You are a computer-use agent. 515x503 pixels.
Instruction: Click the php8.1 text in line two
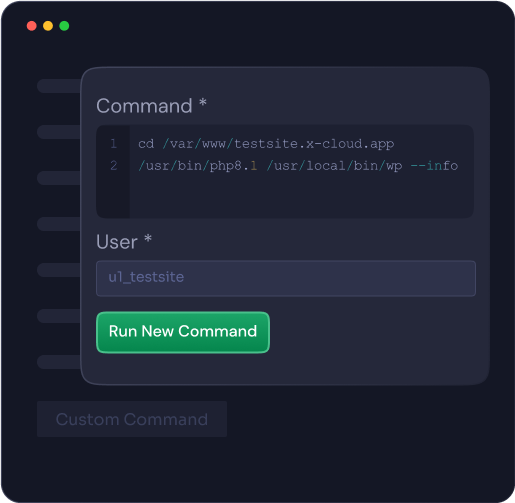click(x=233, y=166)
